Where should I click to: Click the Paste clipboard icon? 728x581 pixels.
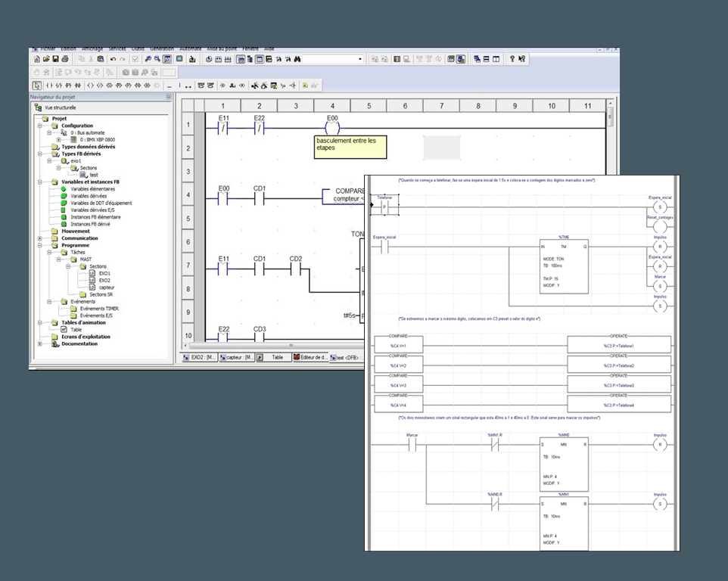tap(101, 59)
